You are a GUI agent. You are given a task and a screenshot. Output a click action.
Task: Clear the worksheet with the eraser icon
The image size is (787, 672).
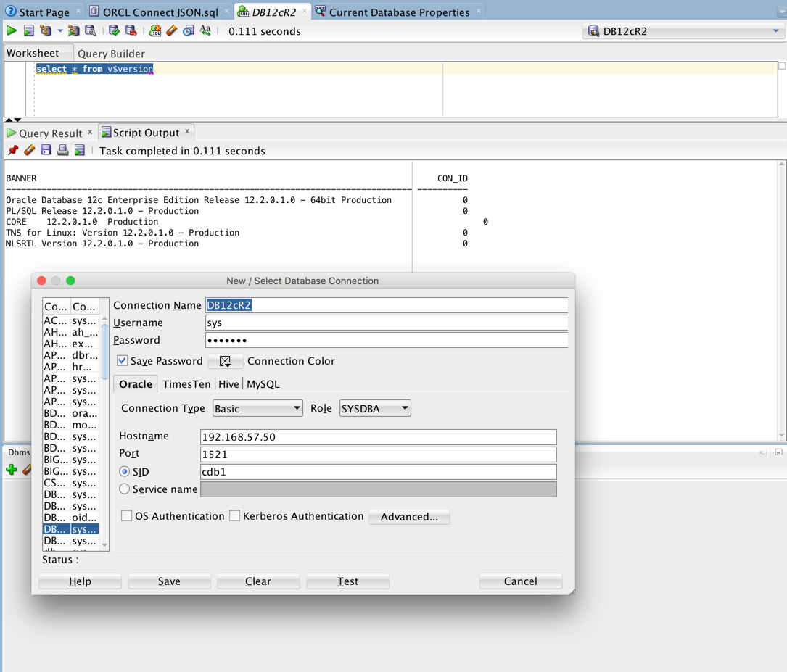[172, 30]
